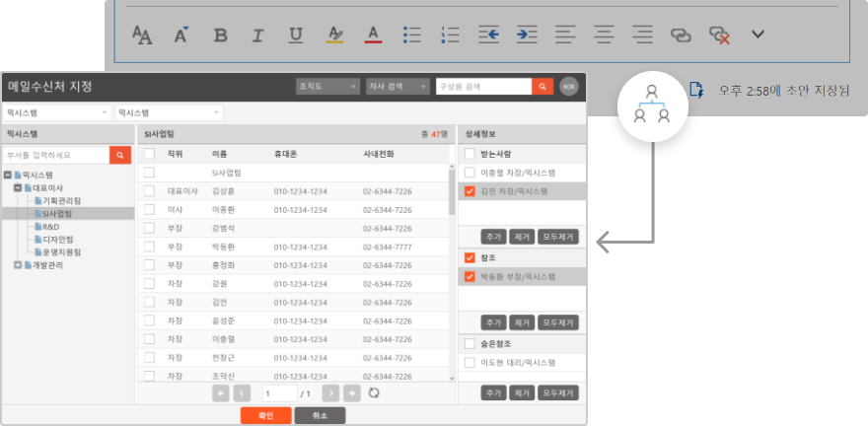This screenshot has height=426, width=868.
Task: Uncheck 김민 차장/믹시스템 recipient
Action: pos(470,191)
